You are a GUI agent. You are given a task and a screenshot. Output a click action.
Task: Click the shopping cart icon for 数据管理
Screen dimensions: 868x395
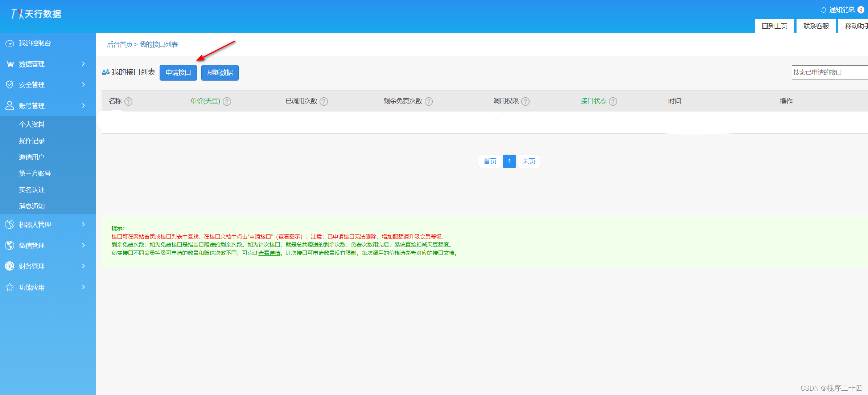[x=10, y=64]
